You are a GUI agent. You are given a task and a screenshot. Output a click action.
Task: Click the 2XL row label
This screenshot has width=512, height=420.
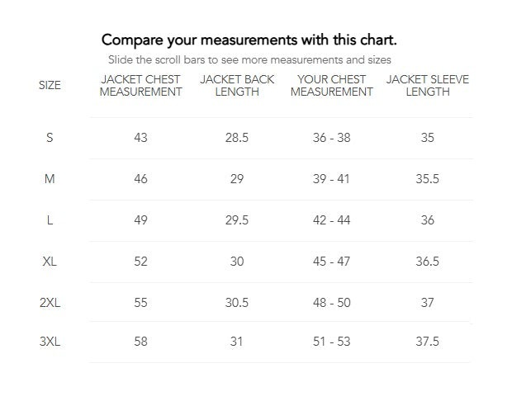click(50, 303)
